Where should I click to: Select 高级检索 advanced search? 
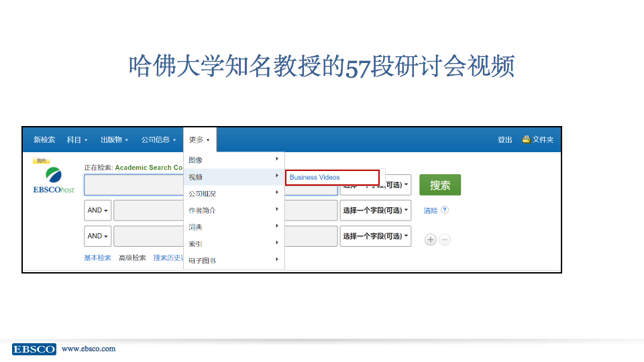pos(132,257)
